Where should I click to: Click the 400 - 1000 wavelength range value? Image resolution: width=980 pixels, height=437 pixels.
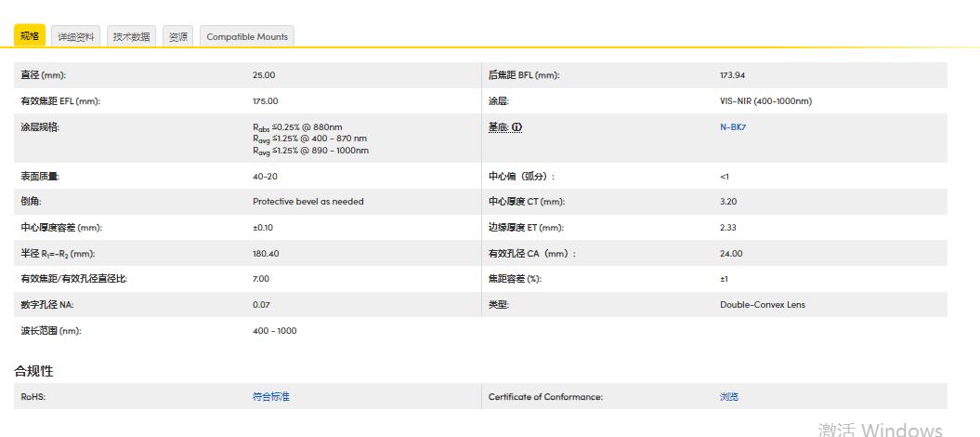click(274, 331)
